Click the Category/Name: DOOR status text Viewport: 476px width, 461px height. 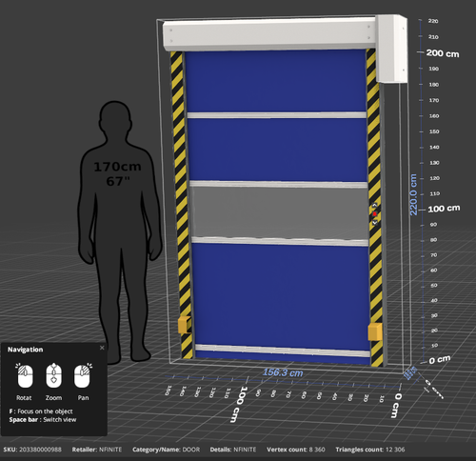[167, 450]
